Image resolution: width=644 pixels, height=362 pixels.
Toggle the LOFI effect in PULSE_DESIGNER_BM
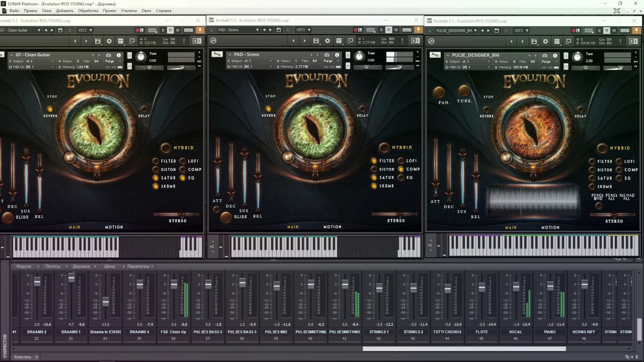618,161
